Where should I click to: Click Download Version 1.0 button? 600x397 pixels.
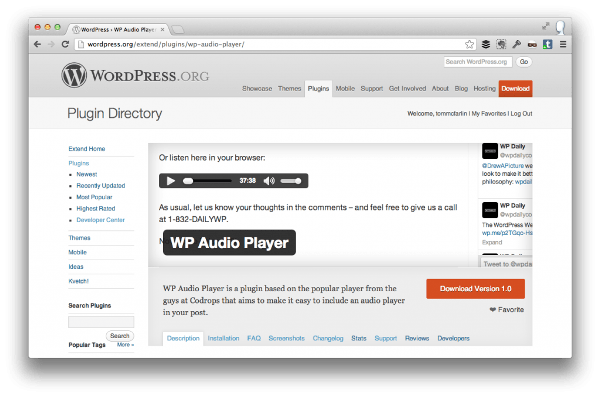476,289
